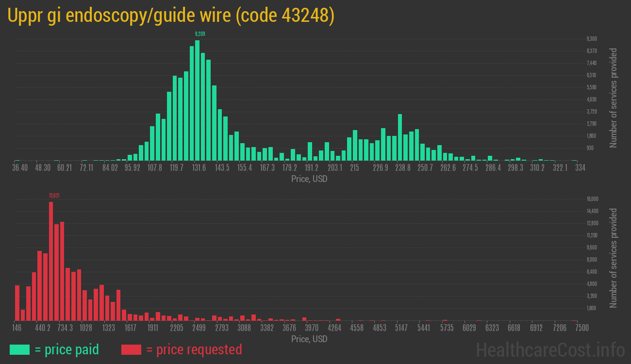Click the 1028 x-axis label on red chart
This screenshot has height=364, width=631.
pos(86,328)
